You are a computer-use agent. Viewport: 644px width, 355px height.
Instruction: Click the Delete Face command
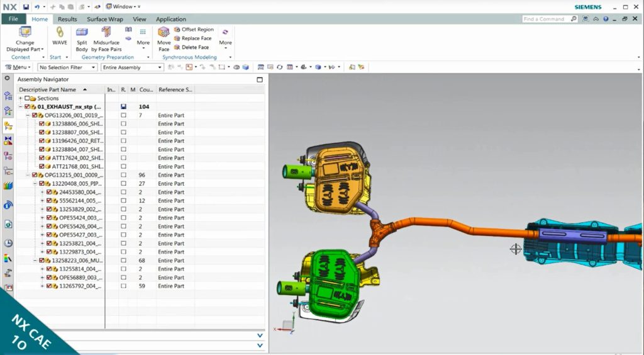coord(191,47)
